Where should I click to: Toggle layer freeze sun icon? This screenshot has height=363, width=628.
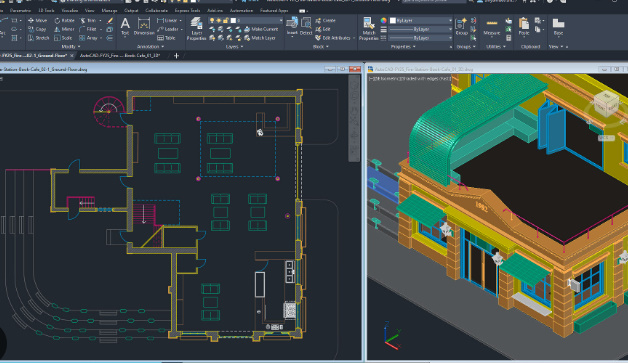tap(219, 20)
